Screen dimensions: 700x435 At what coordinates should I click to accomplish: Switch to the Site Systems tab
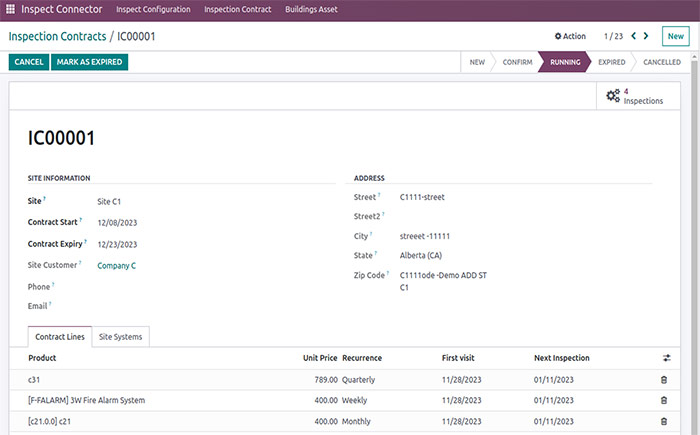(121, 337)
